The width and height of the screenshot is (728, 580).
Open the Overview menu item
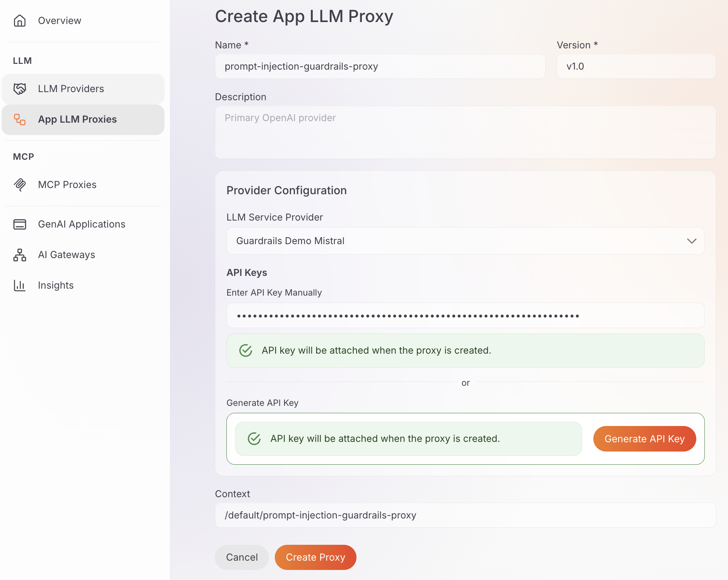(83, 21)
